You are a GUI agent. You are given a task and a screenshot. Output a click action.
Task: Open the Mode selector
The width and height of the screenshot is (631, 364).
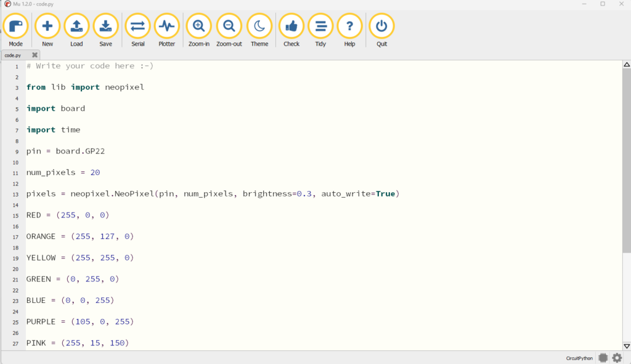click(15, 26)
